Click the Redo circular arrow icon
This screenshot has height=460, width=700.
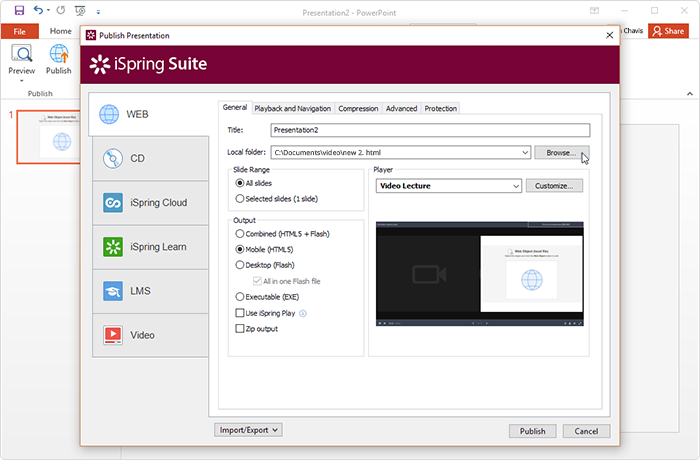click(61, 10)
